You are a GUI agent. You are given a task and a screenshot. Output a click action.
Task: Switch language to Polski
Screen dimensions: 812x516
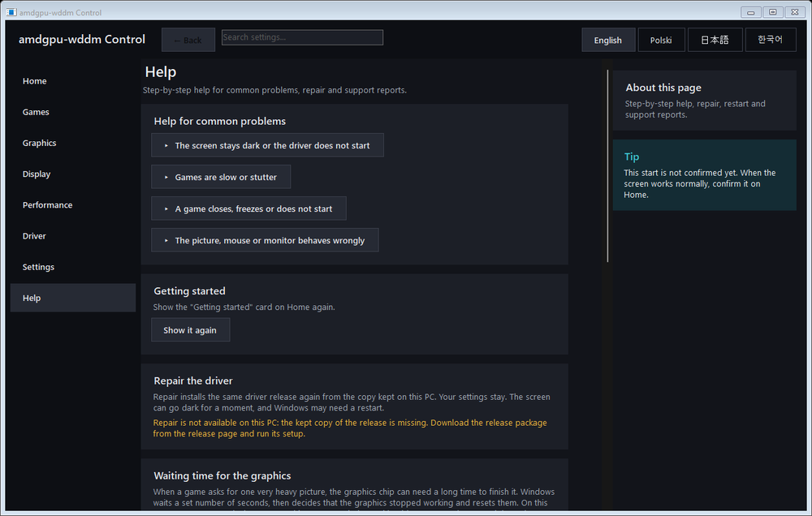[x=661, y=40]
